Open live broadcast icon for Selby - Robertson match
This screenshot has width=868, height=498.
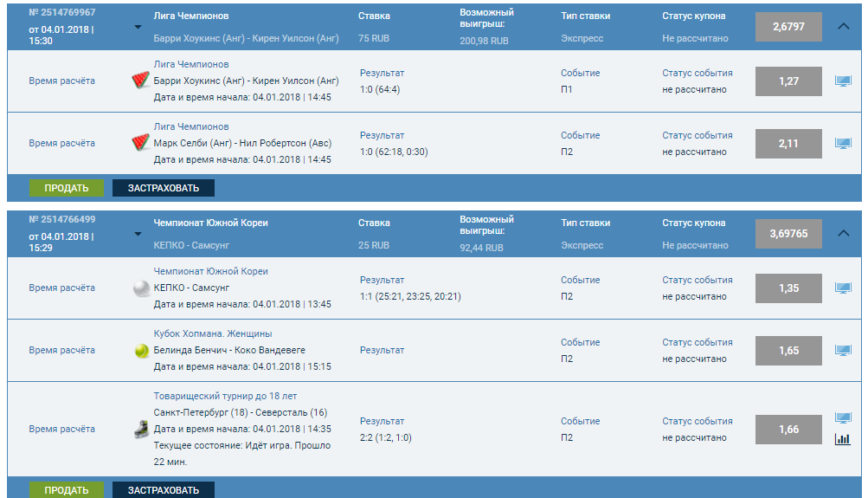843,144
